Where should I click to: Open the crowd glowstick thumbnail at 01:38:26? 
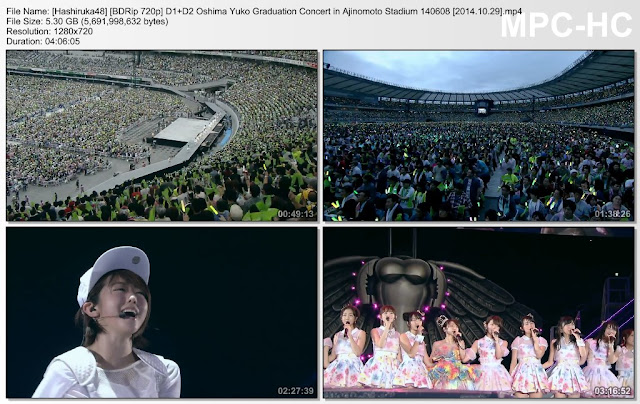click(x=479, y=135)
